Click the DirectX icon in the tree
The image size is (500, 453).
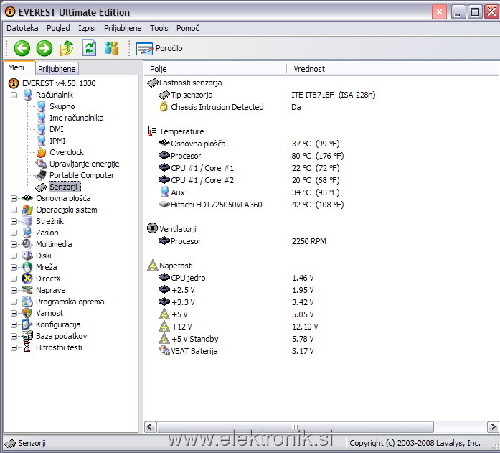coord(27,278)
